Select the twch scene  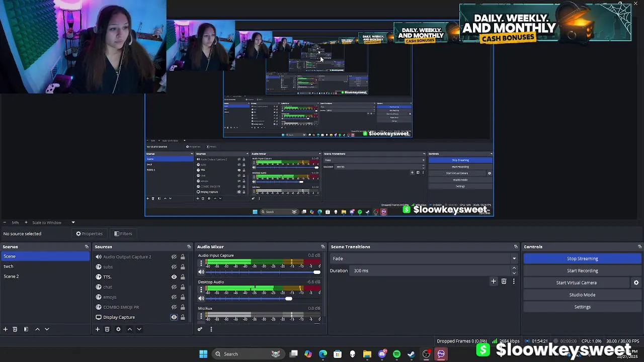[x=45, y=266]
